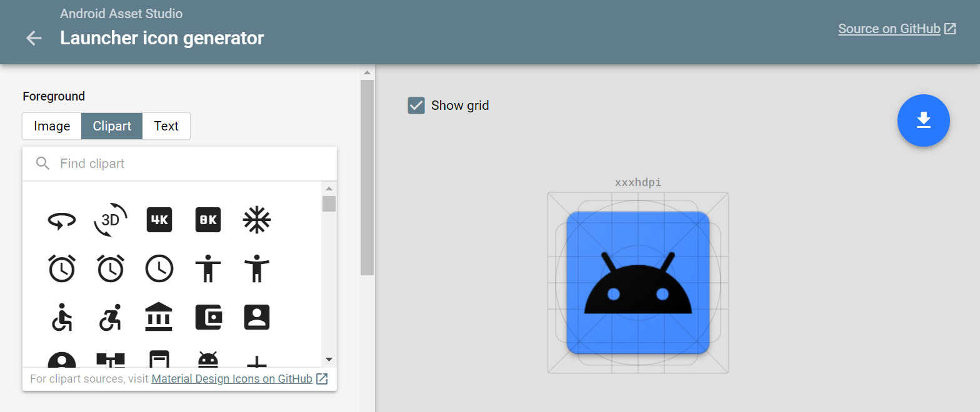The width and height of the screenshot is (980, 412).
Task: Uncheck the Show grid checkbox
Action: pos(416,105)
